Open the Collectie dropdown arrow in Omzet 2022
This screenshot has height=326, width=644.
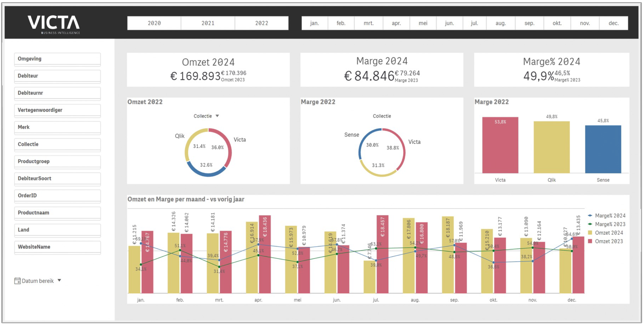(x=217, y=116)
